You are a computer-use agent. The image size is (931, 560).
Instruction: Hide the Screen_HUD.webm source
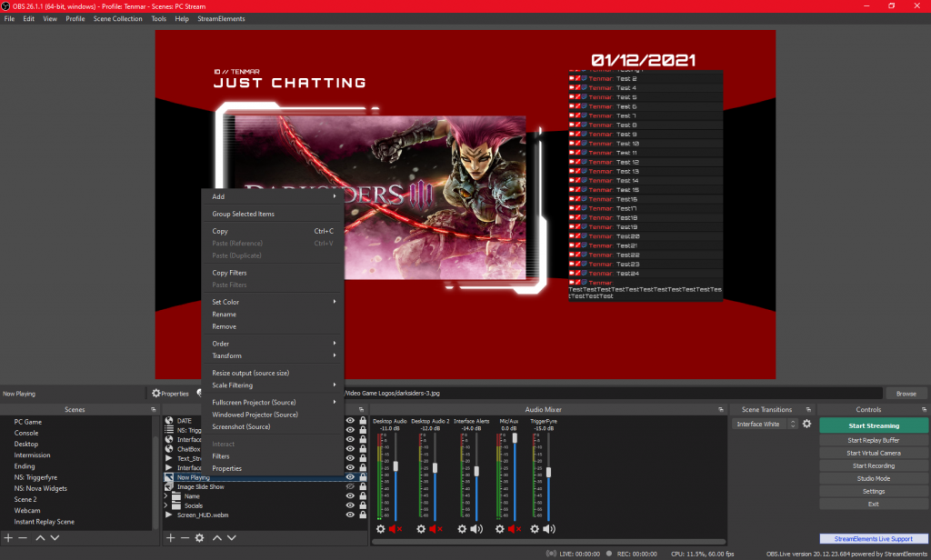[x=350, y=515]
